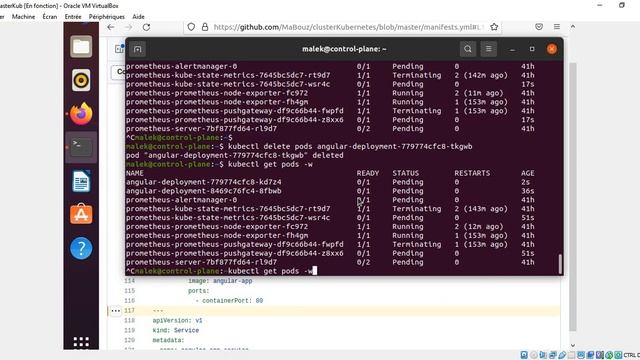Click 'image: angular-app' code line
The width and height of the screenshot is (640, 360).
pos(220,281)
